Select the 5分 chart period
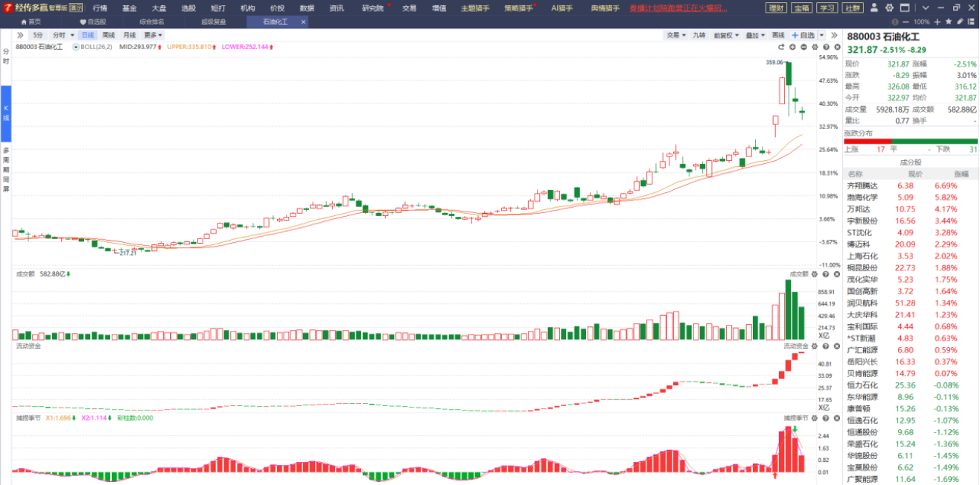The width and height of the screenshot is (980, 485). 38,35
